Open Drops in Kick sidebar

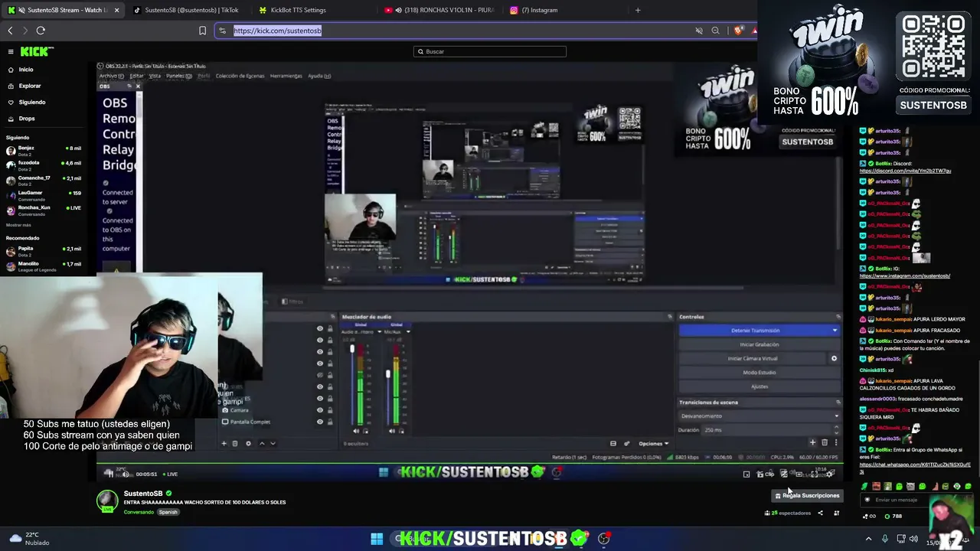[27, 119]
